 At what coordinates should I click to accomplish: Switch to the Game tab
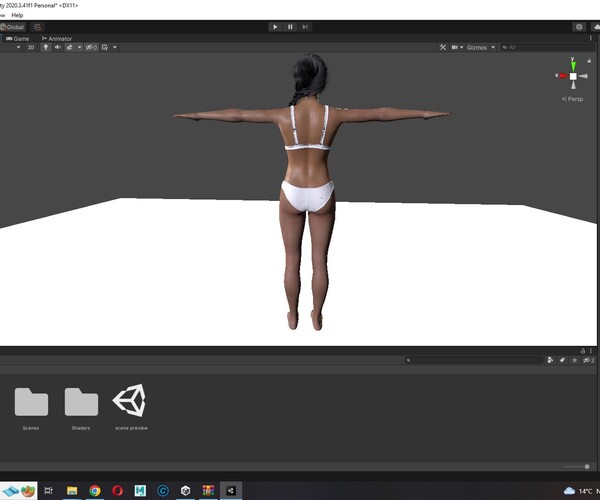point(18,39)
